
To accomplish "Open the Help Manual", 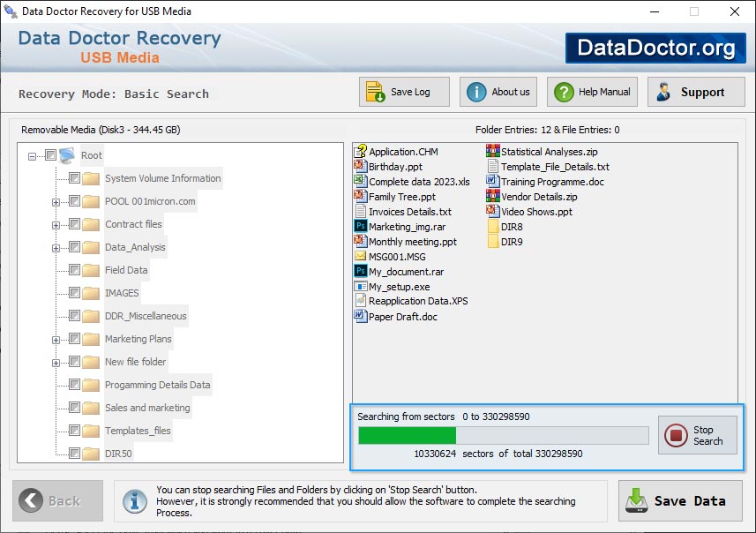I will (x=592, y=92).
